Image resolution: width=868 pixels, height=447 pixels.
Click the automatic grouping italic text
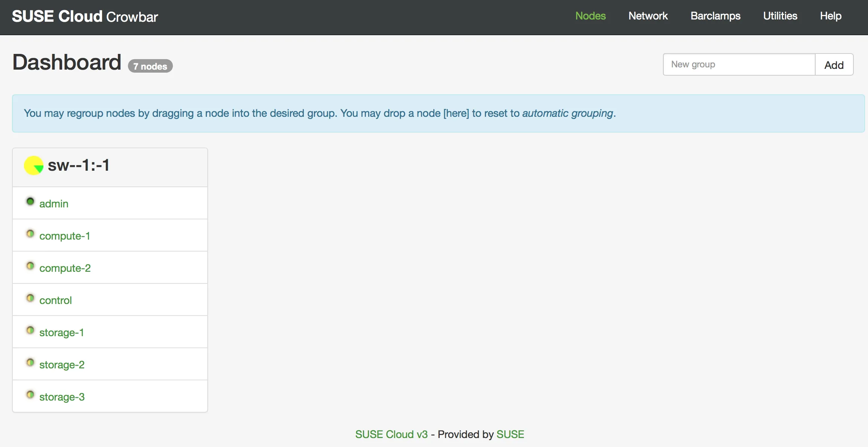(x=568, y=113)
